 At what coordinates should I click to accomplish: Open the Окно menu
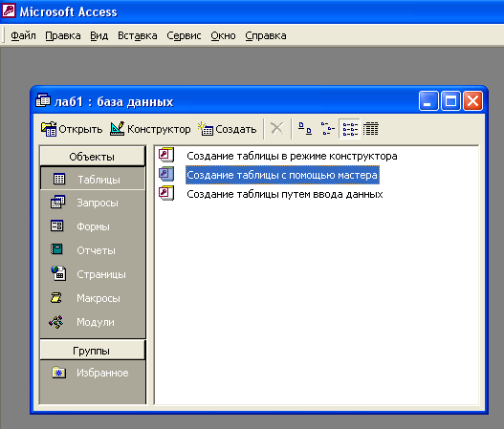click(223, 35)
